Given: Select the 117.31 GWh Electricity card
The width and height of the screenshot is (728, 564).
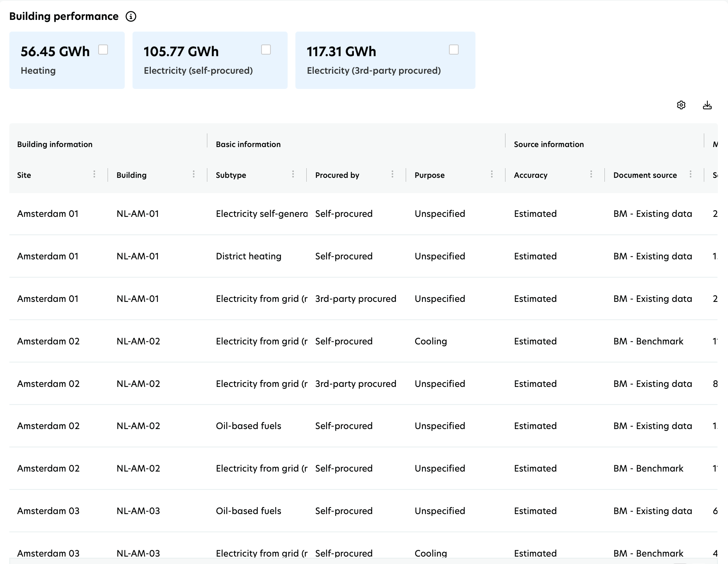Looking at the screenshot, I should pyautogui.click(x=385, y=60).
